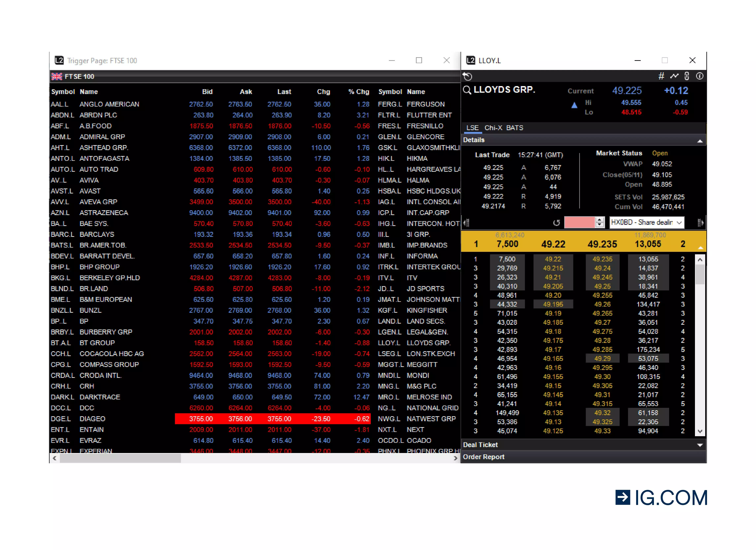Screen dimensions: 756x550
Task: Open the line chart icon
Action: pos(674,76)
